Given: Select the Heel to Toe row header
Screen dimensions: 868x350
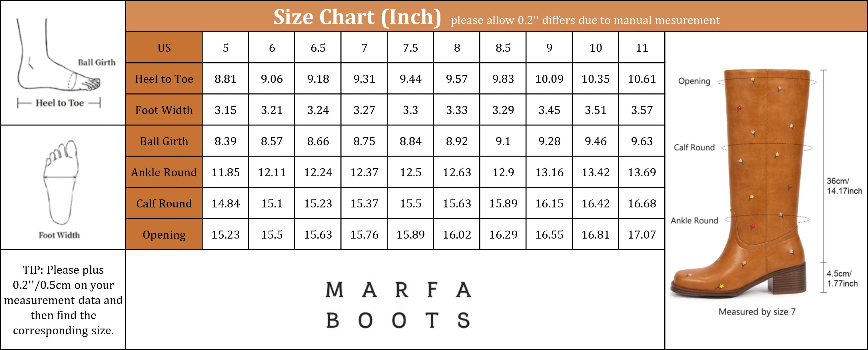Looking at the screenshot, I should click(164, 79).
